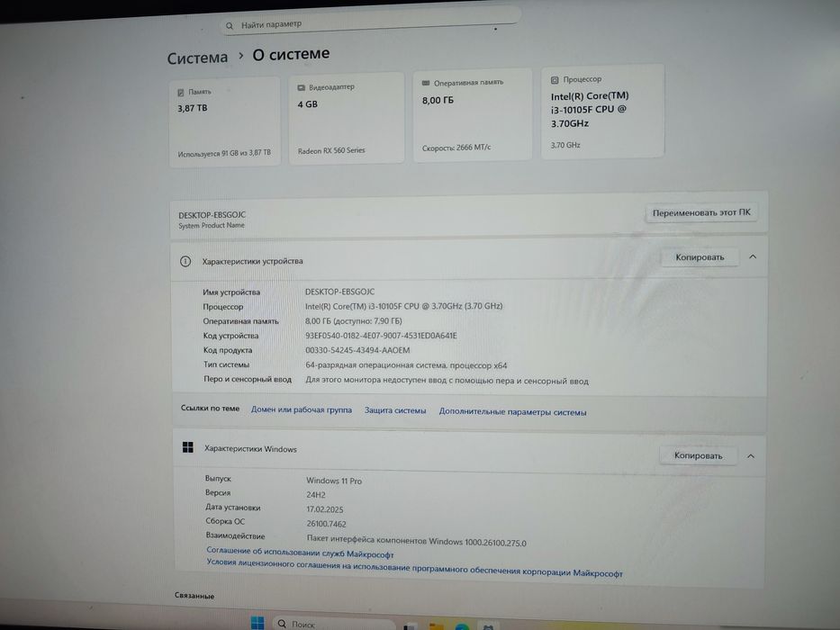Screen dimensions: 840x630
Task: Open the Память storage card
Action: tap(224, 122)
